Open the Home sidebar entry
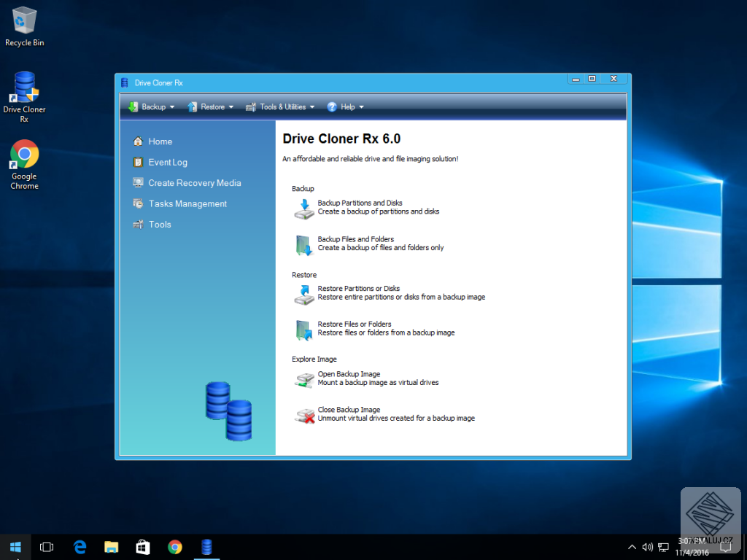747x560 pixels. (138, 141)
